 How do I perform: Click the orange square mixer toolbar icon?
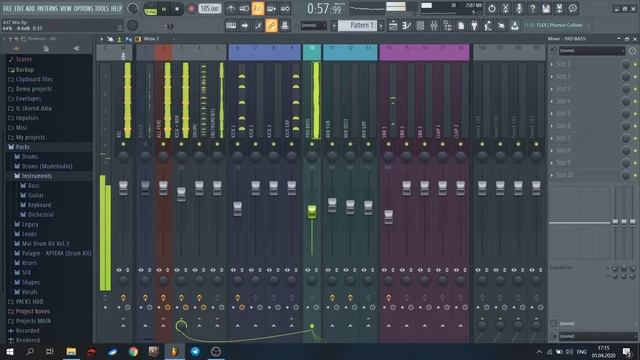point(138,39)
